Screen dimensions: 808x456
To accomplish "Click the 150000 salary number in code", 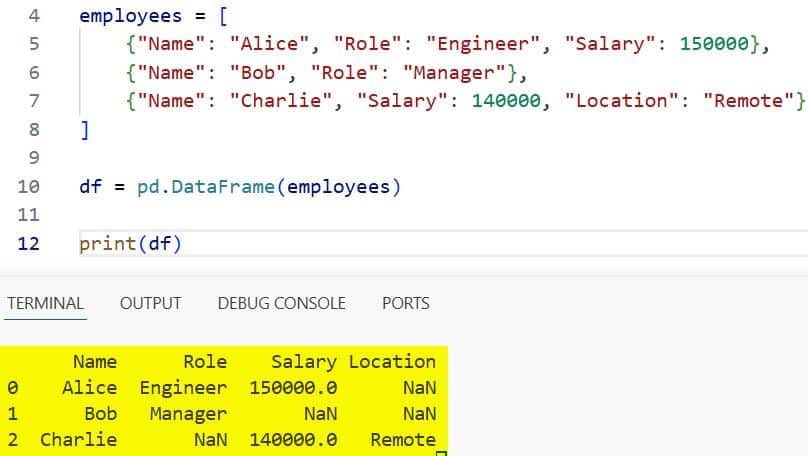I will tap(714, 44).
